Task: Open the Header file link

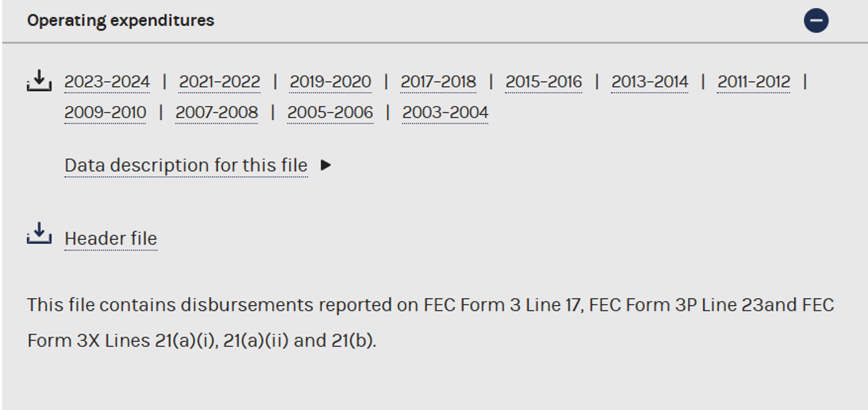Action: 111,238
